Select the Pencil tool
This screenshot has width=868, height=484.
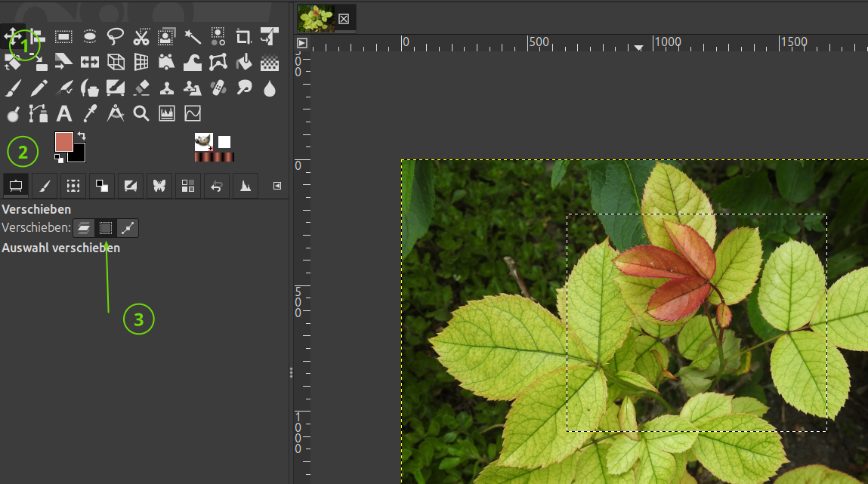[x=38, y=88]
